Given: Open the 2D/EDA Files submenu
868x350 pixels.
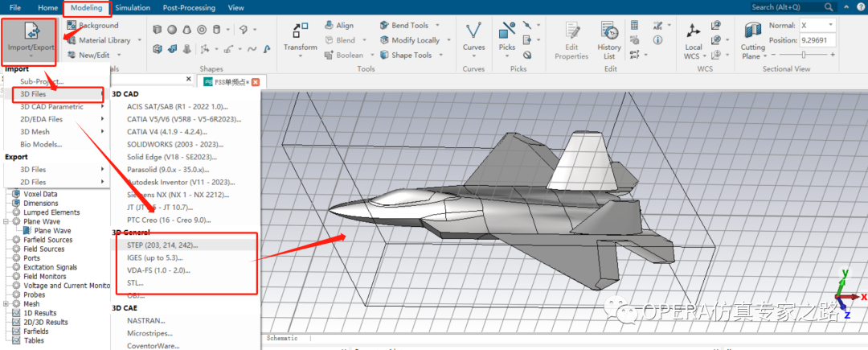Looking at the screenshot, I should point(57,119).
